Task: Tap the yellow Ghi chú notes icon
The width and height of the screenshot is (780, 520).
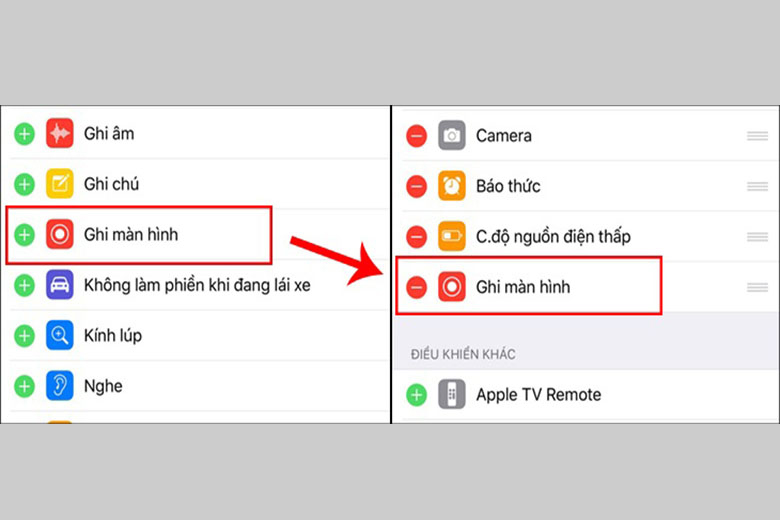Action: [60, 184]
